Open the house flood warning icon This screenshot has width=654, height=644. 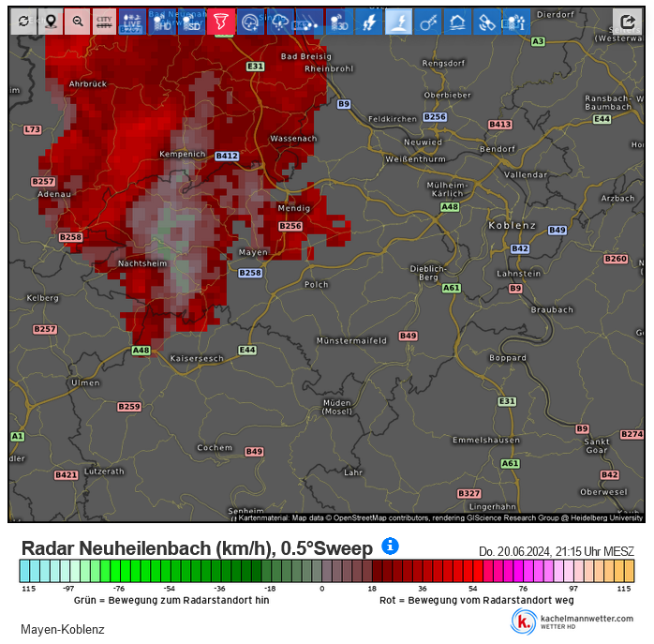(x=457, y=22)
